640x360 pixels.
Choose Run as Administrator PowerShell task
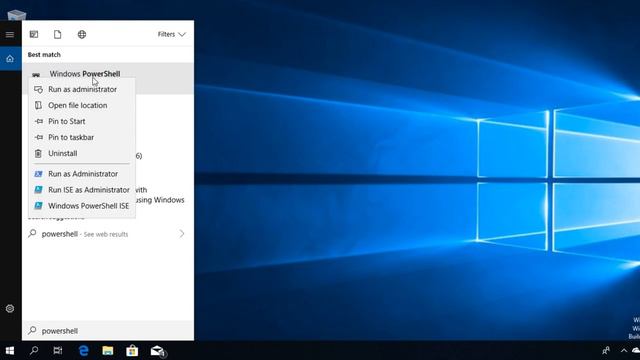point(82,174)
